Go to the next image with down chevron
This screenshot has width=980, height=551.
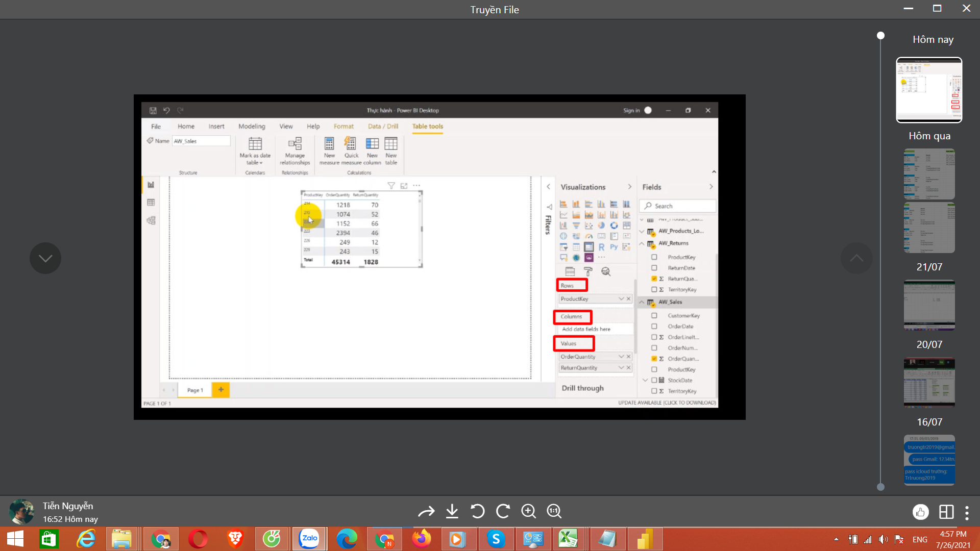point(45,258)
